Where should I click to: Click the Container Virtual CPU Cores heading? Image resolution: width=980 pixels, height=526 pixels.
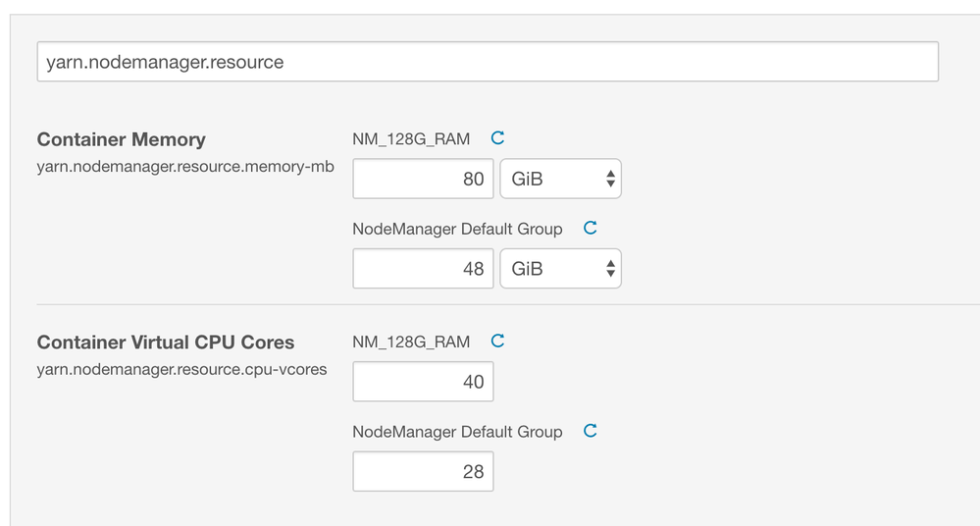click(166, 342)
